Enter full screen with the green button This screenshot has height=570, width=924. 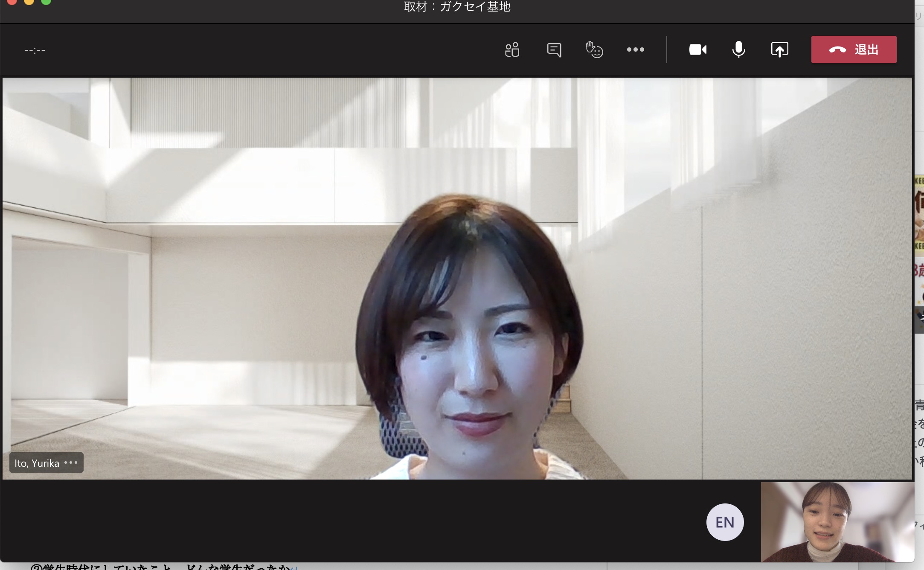point(46,1)
